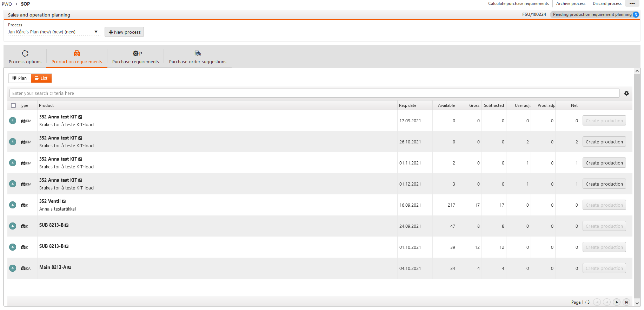Tick the select-all checkbox in table header
Image resolution: width=644 pixels, height=310 pixels.
click(13, 105)
